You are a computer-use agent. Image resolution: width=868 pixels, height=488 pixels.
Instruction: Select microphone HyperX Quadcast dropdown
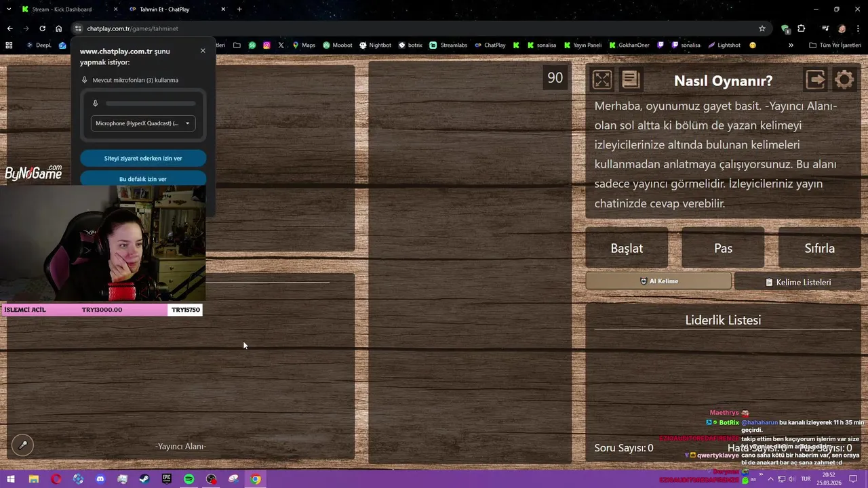[x=143, y=123]
